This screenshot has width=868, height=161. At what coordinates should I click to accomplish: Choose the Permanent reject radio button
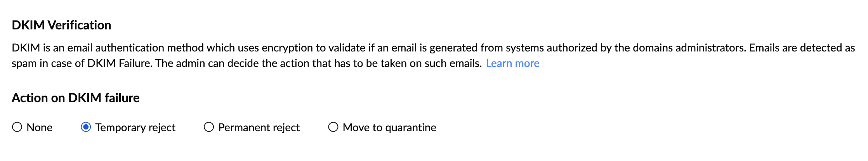pos(209,127)
